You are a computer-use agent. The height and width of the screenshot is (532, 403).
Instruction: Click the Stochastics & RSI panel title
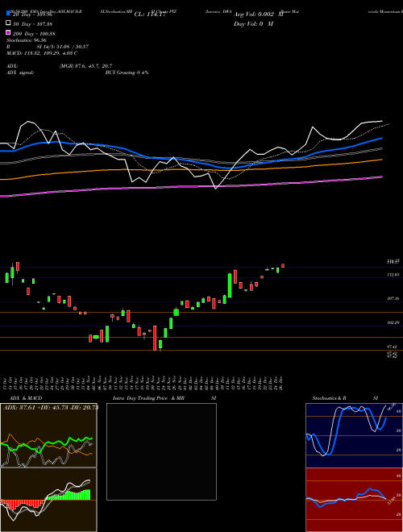coord(345,398)
